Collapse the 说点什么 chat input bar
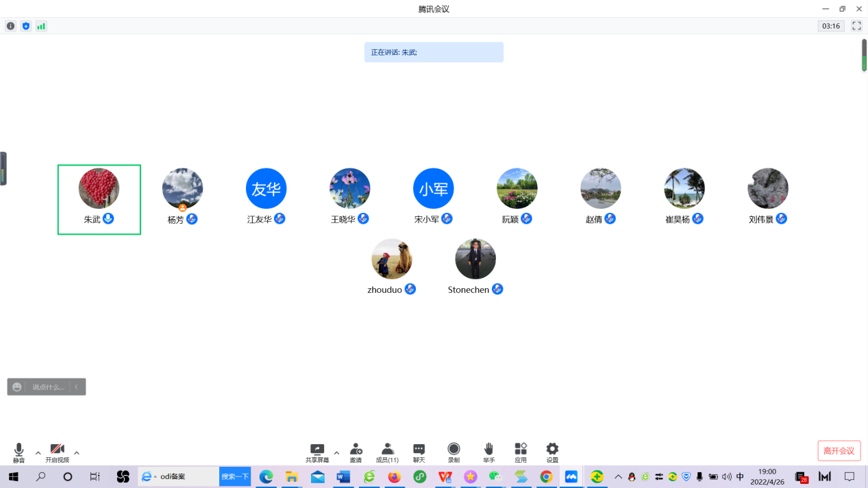Image resolution: width=868 pixels, height=488 pixels. click(77, 387)
